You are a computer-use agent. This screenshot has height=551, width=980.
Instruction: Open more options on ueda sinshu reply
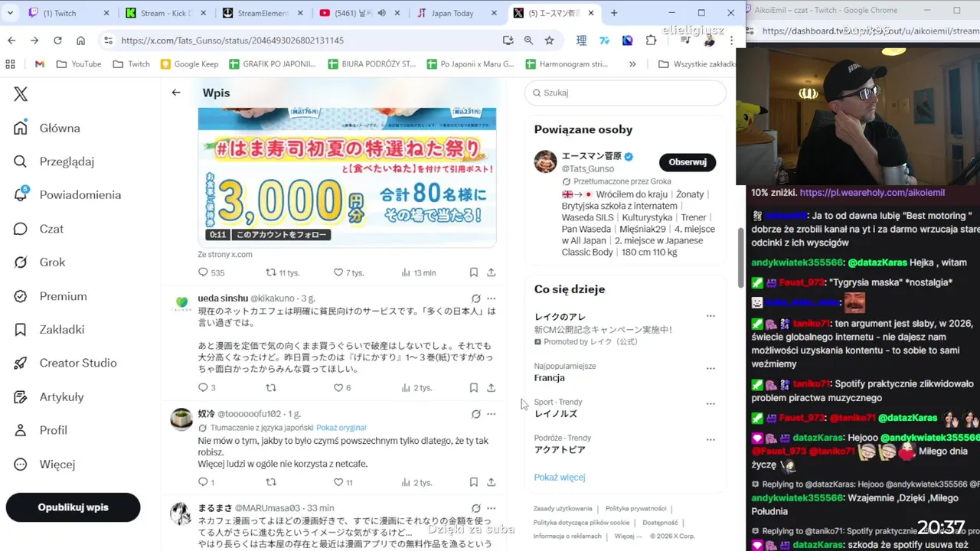coord(492,298)
